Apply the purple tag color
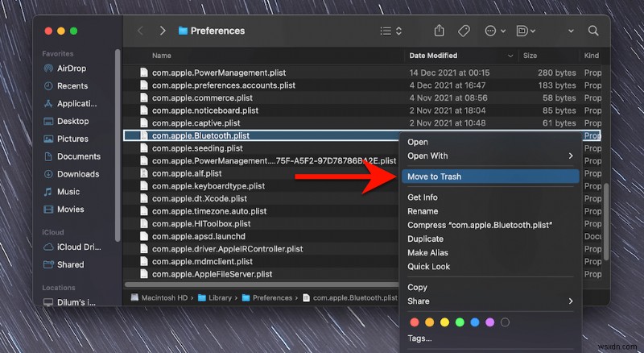 click(x=490, y=322)
